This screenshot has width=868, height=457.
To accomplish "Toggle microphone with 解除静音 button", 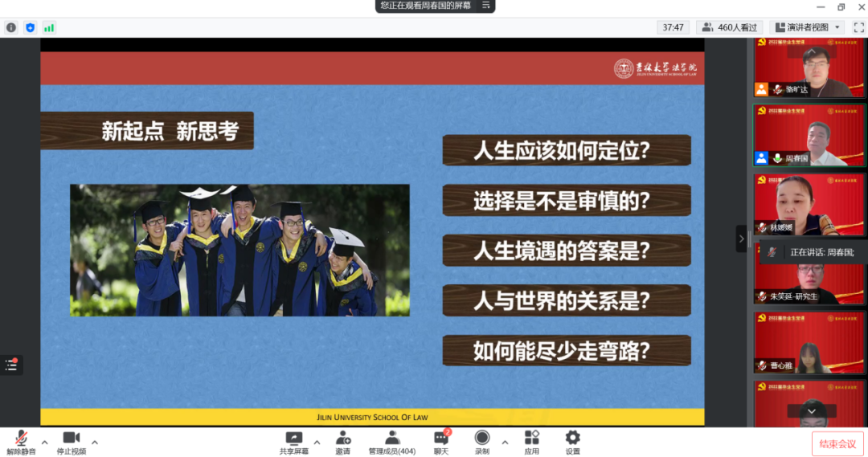I will point(22,443).
